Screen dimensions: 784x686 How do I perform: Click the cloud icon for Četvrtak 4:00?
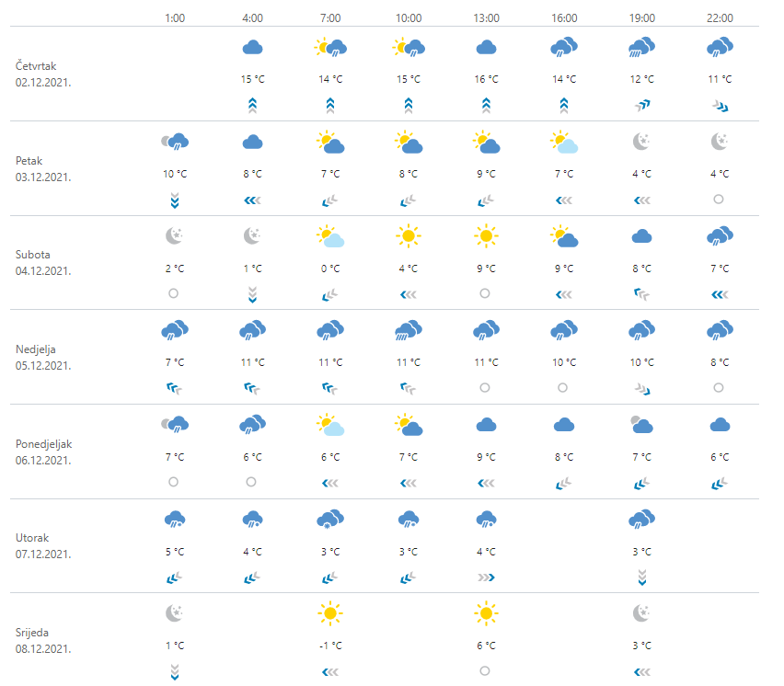(x=253, y=48)
